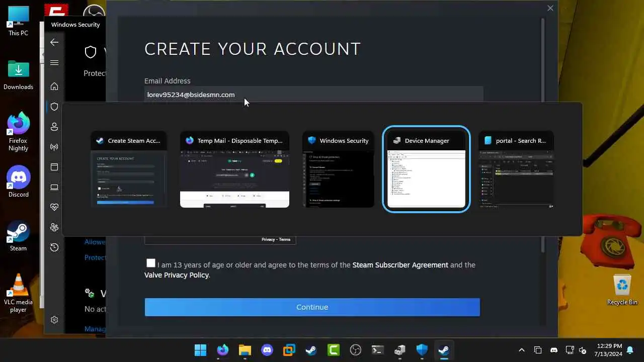Go to Windows Security Home
The height and width of the screenshot is (362, 644).
point(54,86)
